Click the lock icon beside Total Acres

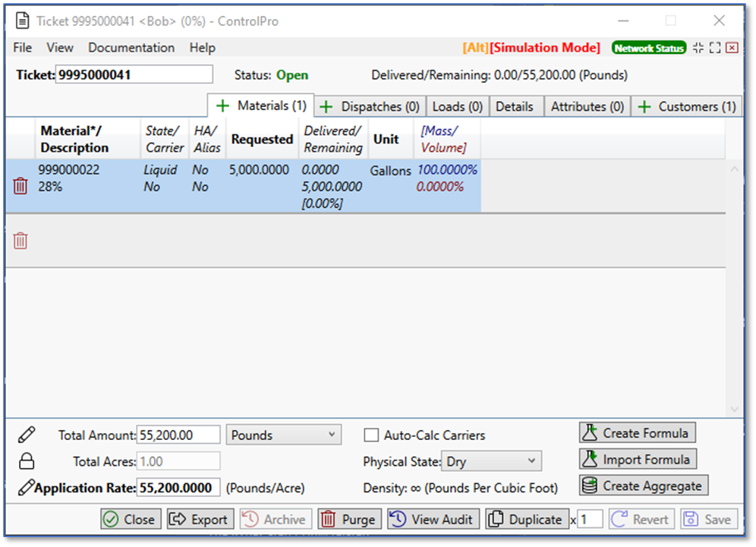(x=26, y=461)
